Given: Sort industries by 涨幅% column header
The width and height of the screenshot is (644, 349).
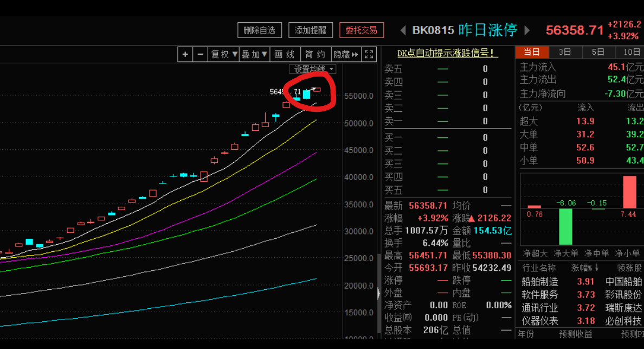Looking at the screenshot, I should click(x=585, y=268).
